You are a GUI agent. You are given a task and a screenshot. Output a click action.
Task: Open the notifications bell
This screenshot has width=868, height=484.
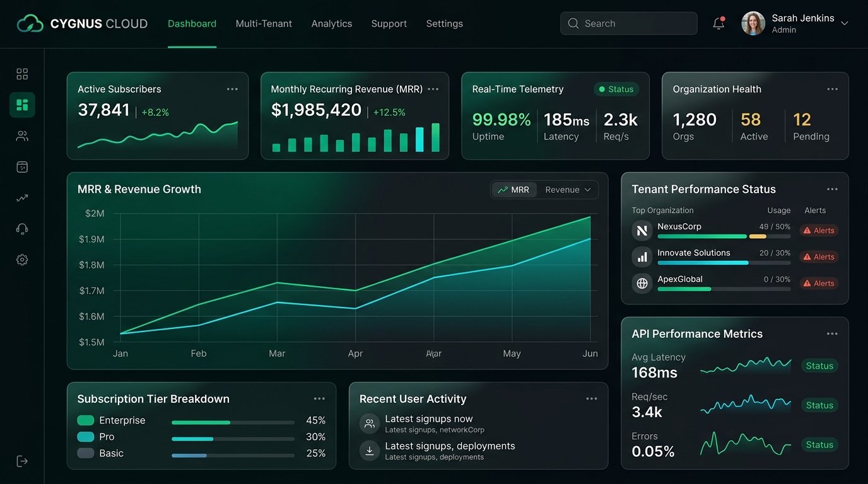(718, 23)
